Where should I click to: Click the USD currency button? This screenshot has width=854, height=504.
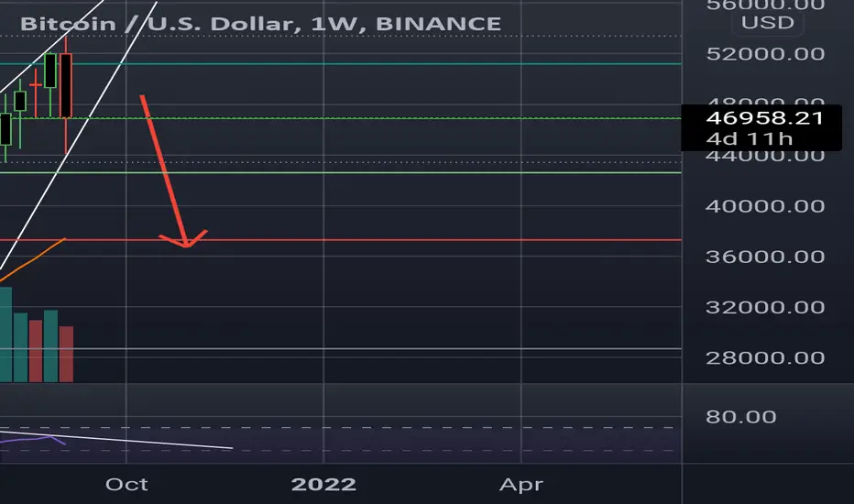click(x=767, y=23)
